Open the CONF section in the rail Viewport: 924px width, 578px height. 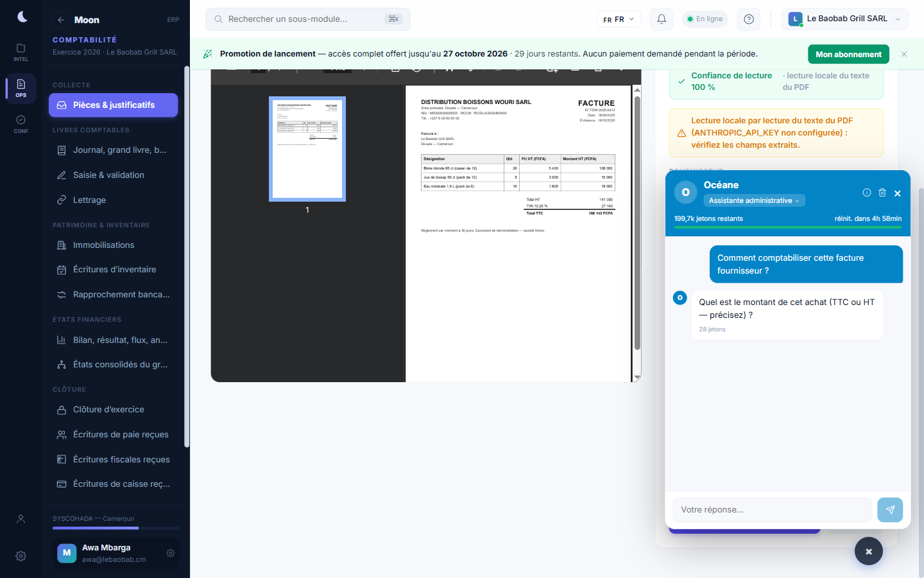(21, 124)
